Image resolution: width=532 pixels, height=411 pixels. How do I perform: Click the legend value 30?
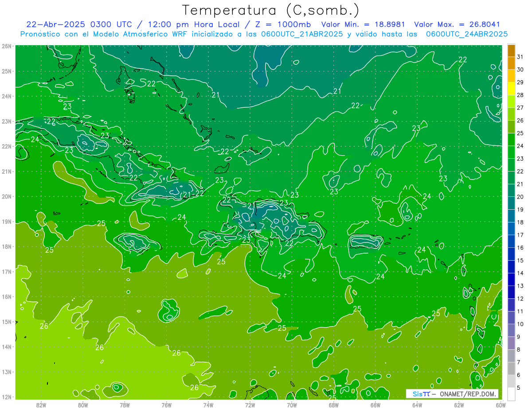520,69
